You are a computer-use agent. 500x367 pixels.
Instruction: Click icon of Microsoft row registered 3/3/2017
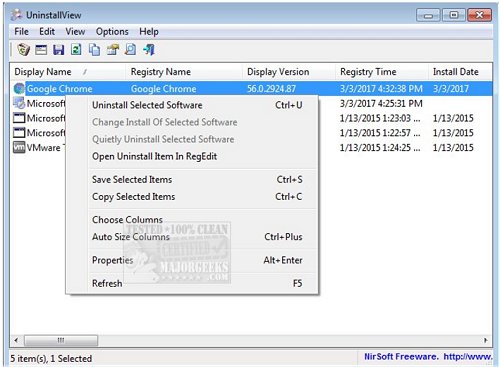19,103
